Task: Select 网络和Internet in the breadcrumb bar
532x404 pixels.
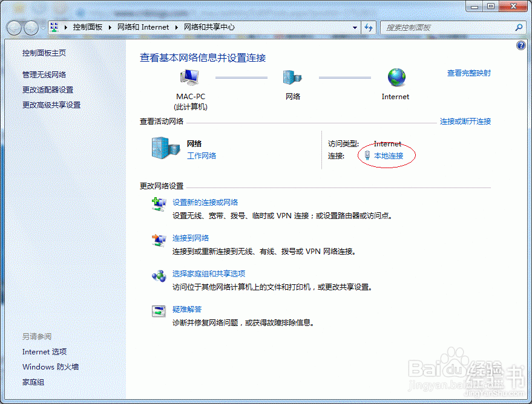Action: pyautogui.click(x=143, y=27)
